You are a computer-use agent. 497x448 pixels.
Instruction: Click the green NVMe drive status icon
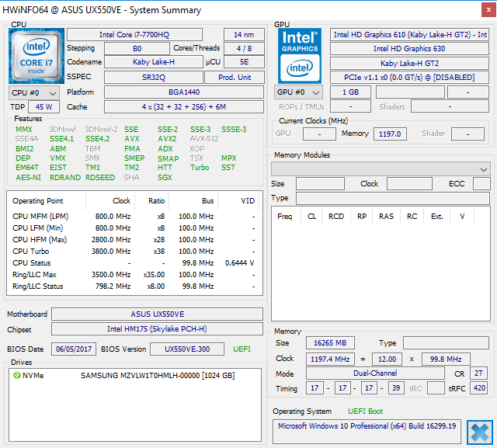coord(16,376)
